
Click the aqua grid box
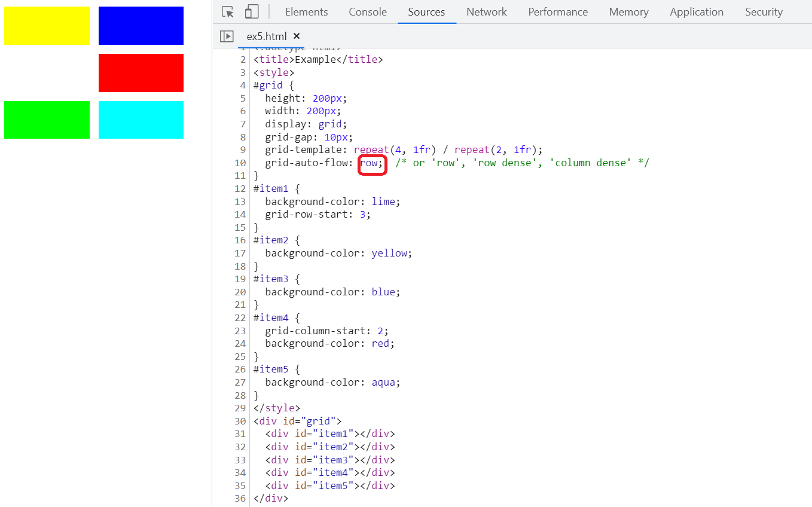141,120
